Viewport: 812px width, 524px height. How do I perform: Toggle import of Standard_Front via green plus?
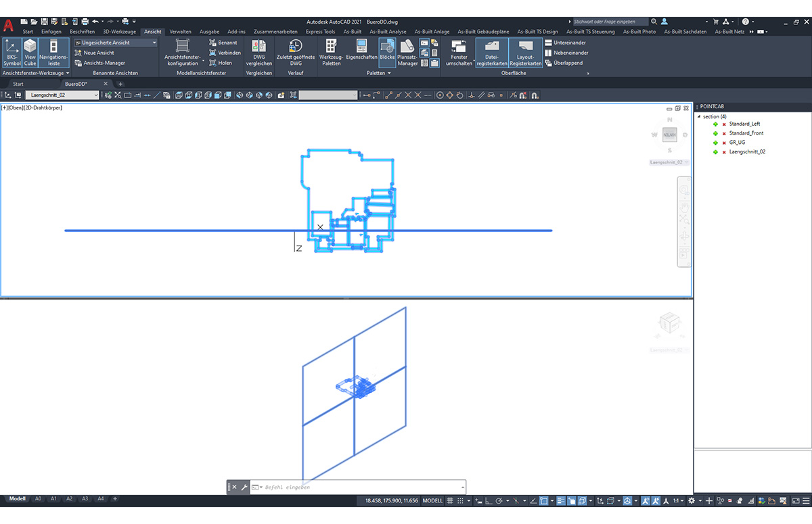pyautogui.click(x=715, y=133)
